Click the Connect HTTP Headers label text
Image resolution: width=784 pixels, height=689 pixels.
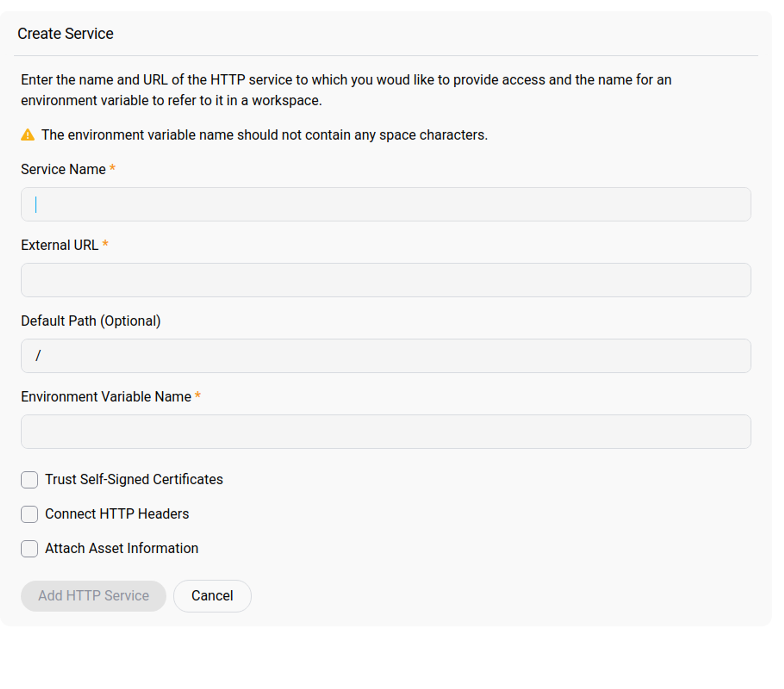(x=117, y=514)
